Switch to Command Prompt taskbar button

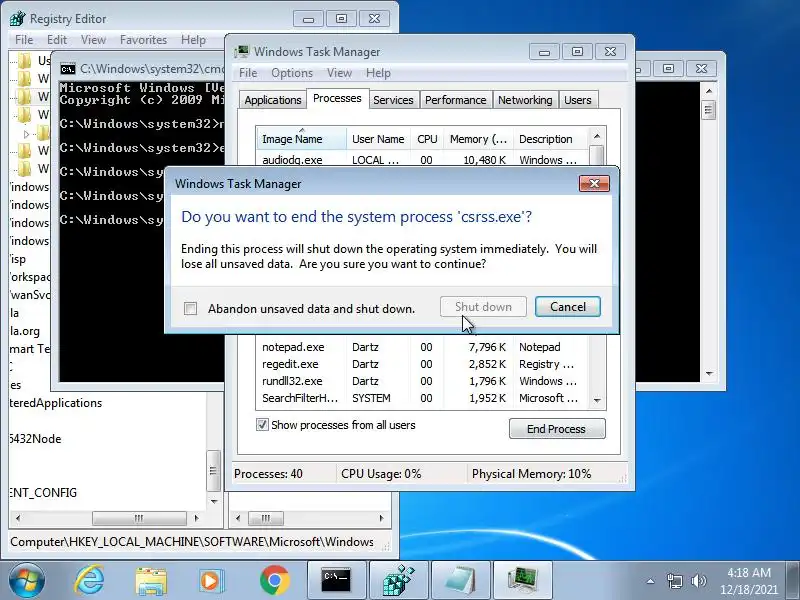pos(337,581)
